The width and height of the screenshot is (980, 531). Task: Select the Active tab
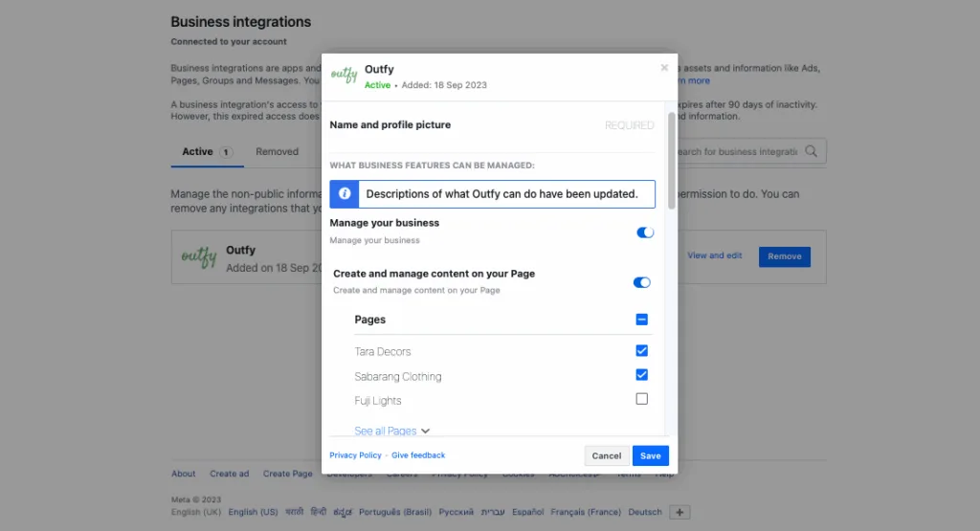(x=198, y=151)
